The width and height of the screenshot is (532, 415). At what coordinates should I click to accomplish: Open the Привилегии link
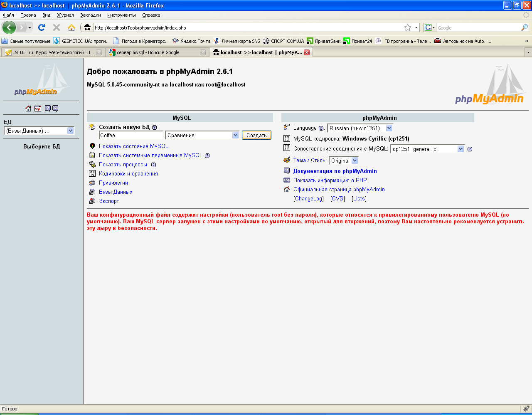click(x=113, y=183)
